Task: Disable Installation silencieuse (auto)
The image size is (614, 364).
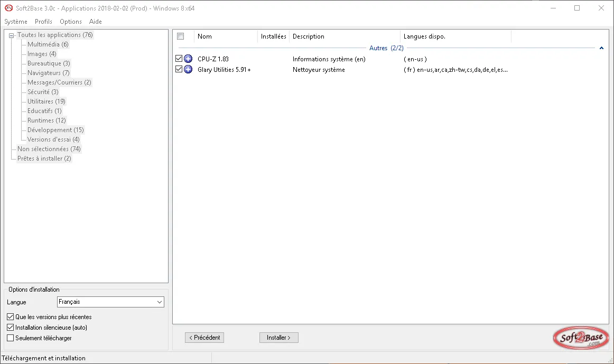Action: (x=11, y=327)
